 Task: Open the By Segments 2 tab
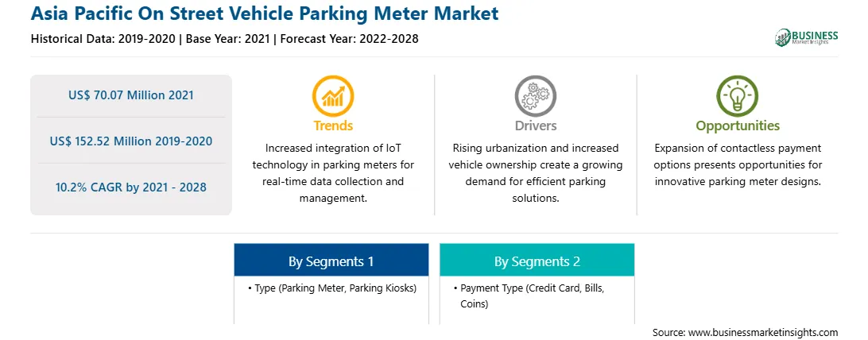537,260
